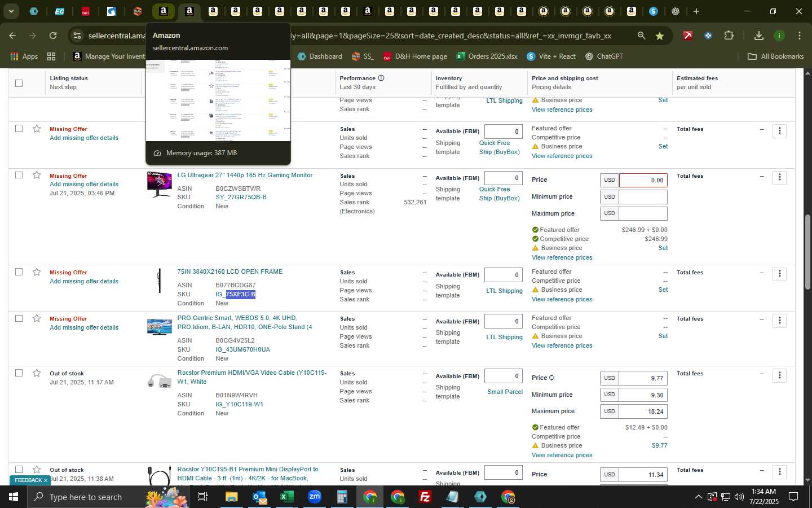
Task: Open Chrome three-dot menu
Action: tap(800, 36)
